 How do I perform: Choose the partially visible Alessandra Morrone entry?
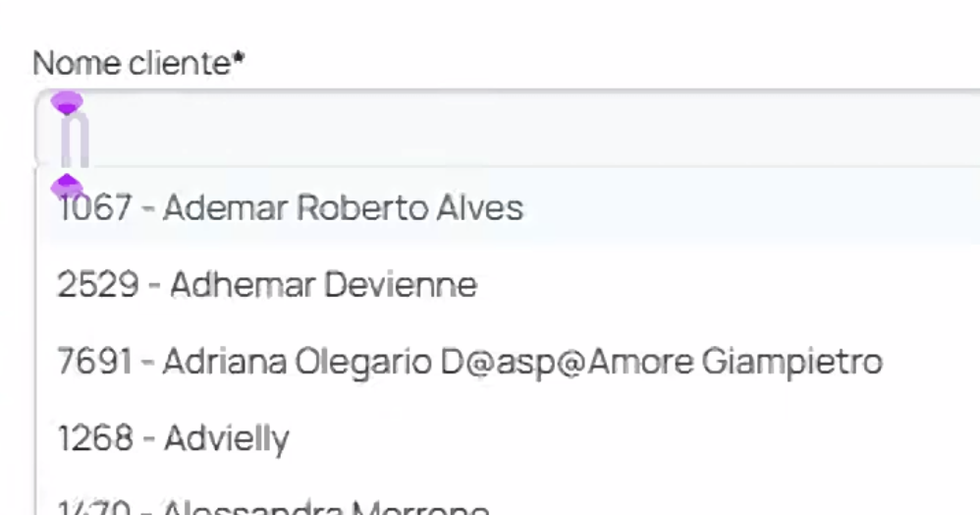pyautogui.click(x=273, y=507)
